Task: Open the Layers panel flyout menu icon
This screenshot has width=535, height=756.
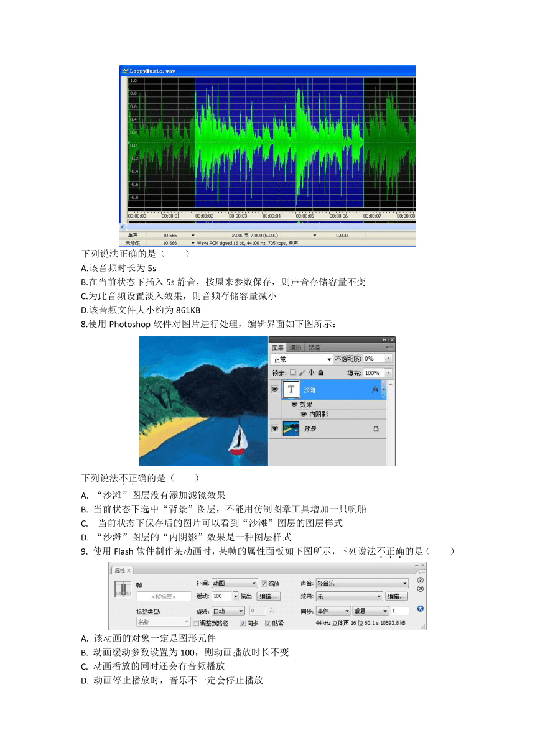Action: click(389, 348)
